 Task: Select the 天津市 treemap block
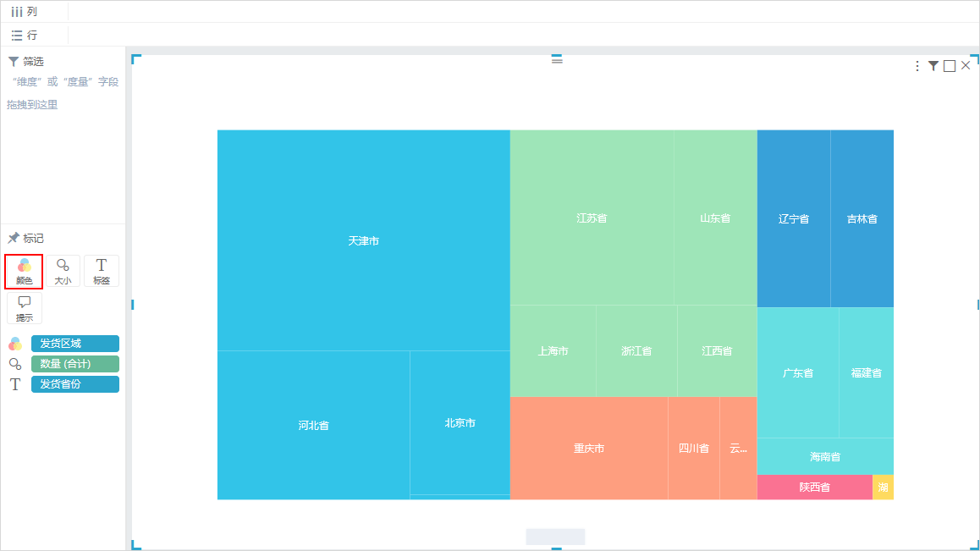(364, 240)
